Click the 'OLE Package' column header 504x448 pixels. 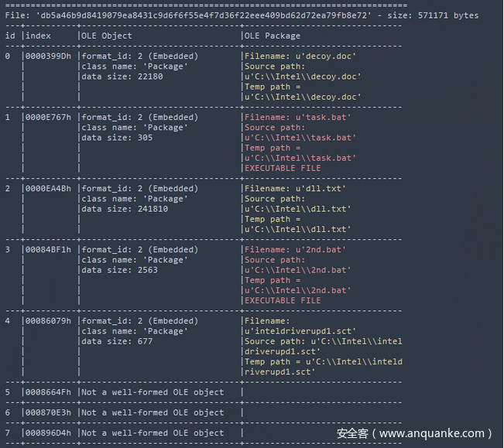tap(273, 36)
